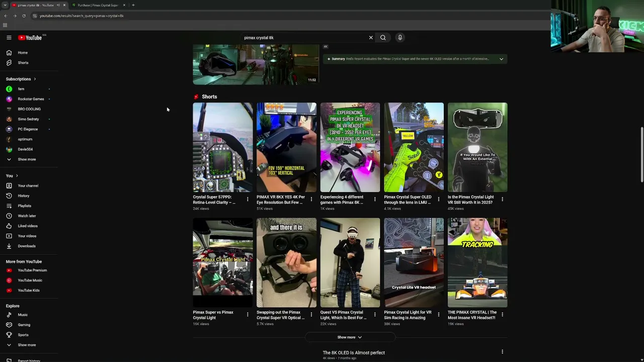Open the 'and there it is' short thumbnail
The image size is (644, 362).
click(x=286, y=262)
